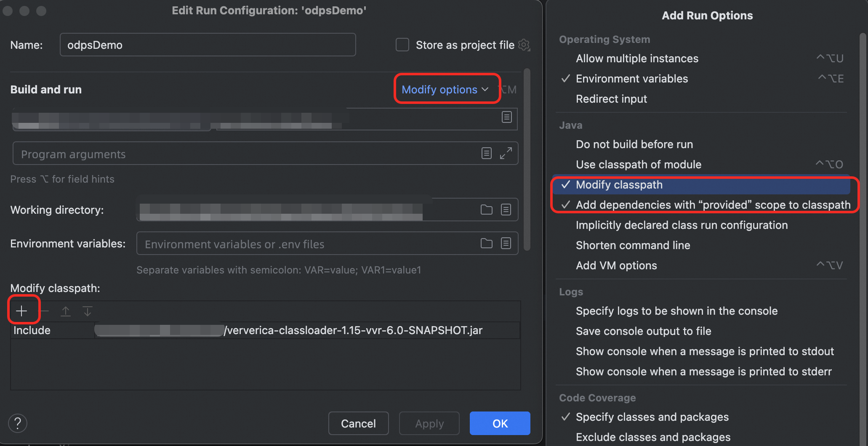This screenshot has height=446, width=868.
Task: Enable Store as project file
Action: point(402,45)
